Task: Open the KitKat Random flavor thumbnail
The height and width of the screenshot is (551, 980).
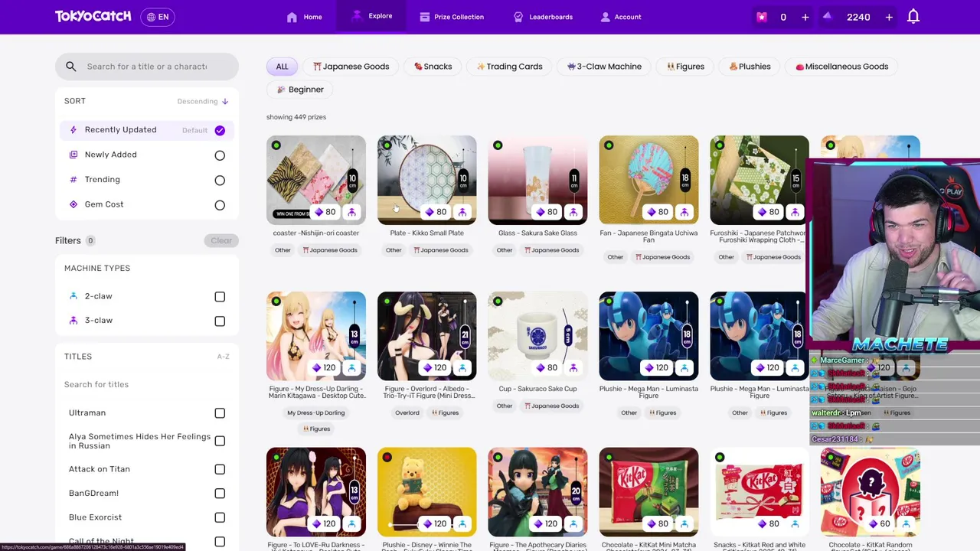Action: 871,492
